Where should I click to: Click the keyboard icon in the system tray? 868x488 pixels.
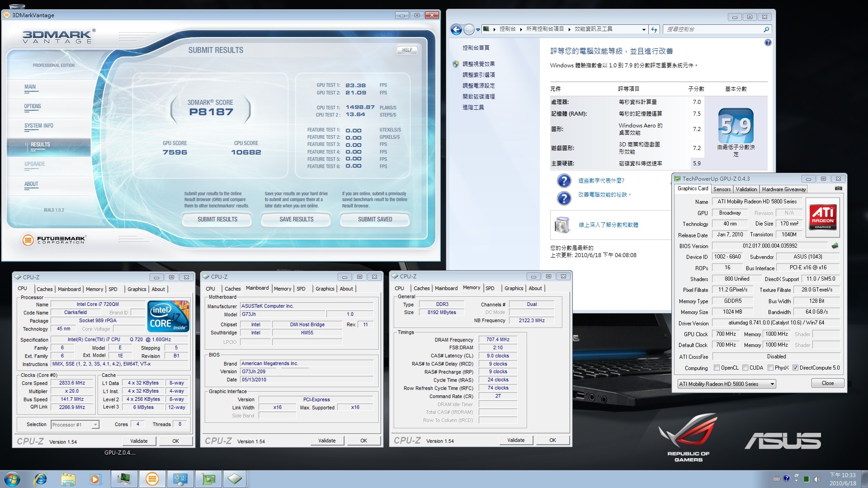(x=776, y=479)
